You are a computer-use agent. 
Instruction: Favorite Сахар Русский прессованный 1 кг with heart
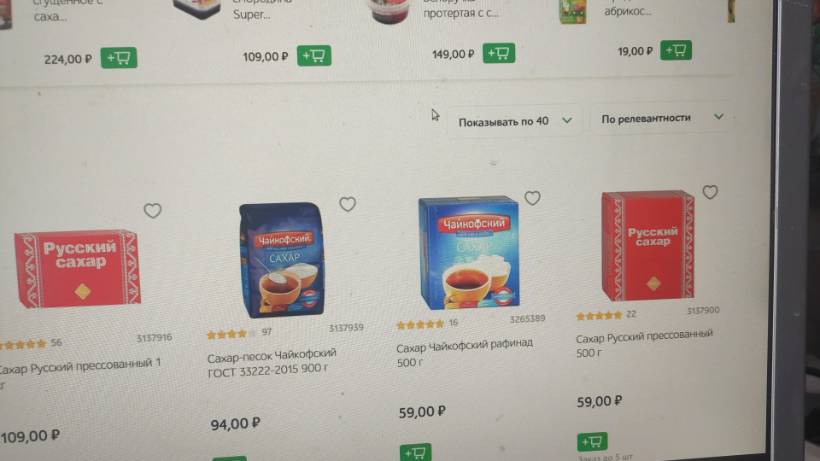tap(152, 211)
